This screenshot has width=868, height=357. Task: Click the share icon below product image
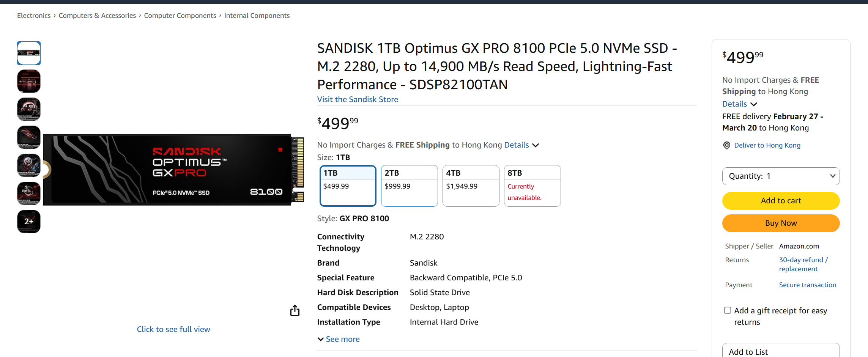[x=295, y=311]
